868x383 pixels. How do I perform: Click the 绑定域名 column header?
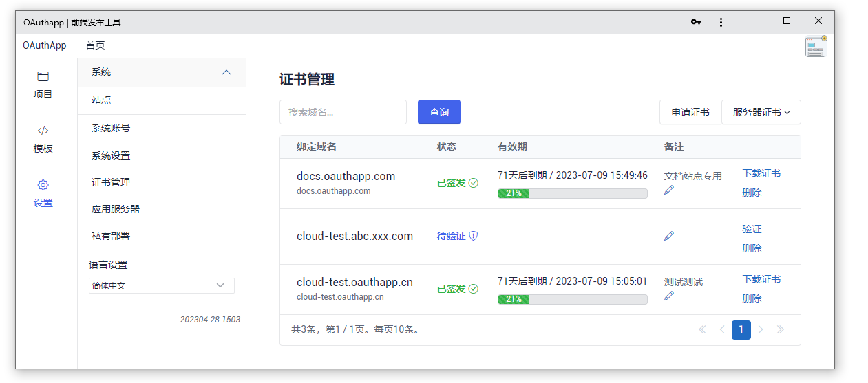click(x=317, y=147)
